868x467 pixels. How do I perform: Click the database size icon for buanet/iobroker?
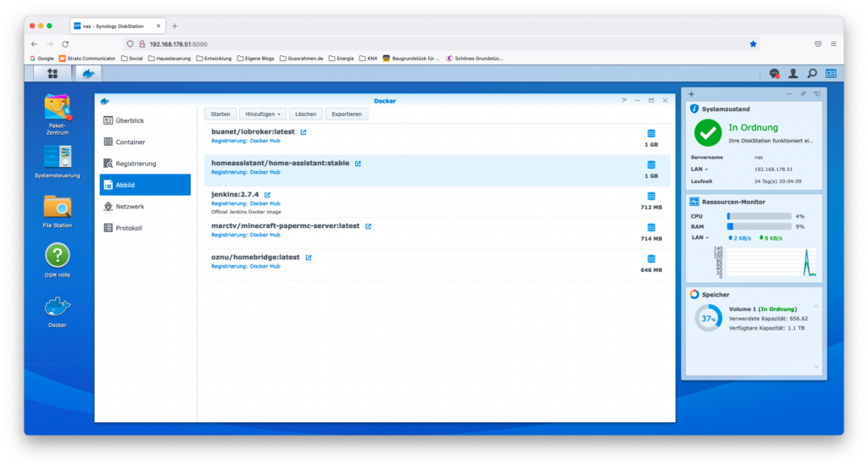coord(652,133)
